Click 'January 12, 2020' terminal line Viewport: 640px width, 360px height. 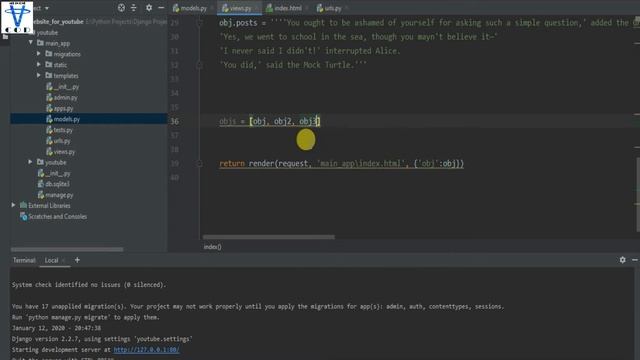click(56, 328)
